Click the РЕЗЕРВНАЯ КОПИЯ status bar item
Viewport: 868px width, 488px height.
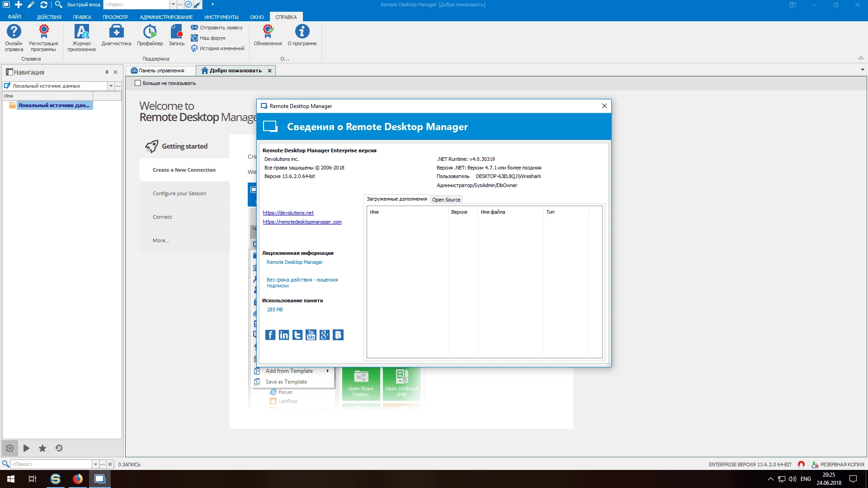coord(838,465)
